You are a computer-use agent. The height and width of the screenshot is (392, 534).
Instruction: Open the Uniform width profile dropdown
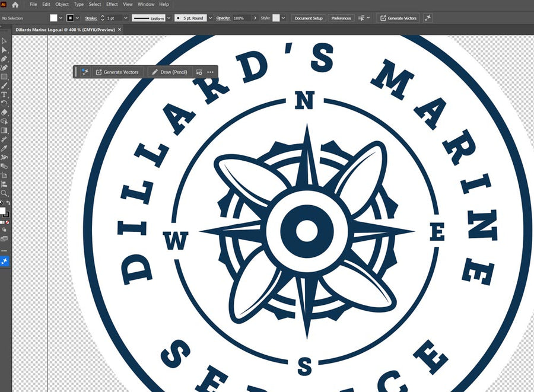(169, 18)
